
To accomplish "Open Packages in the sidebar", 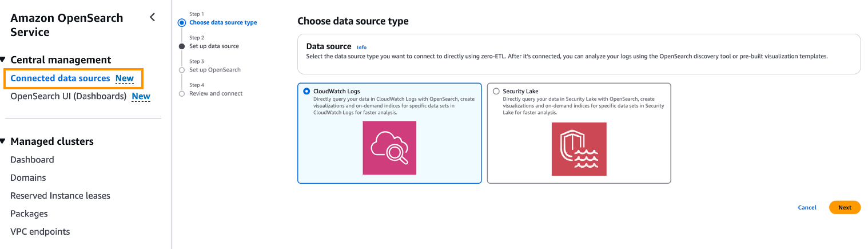I will point(29,214).
